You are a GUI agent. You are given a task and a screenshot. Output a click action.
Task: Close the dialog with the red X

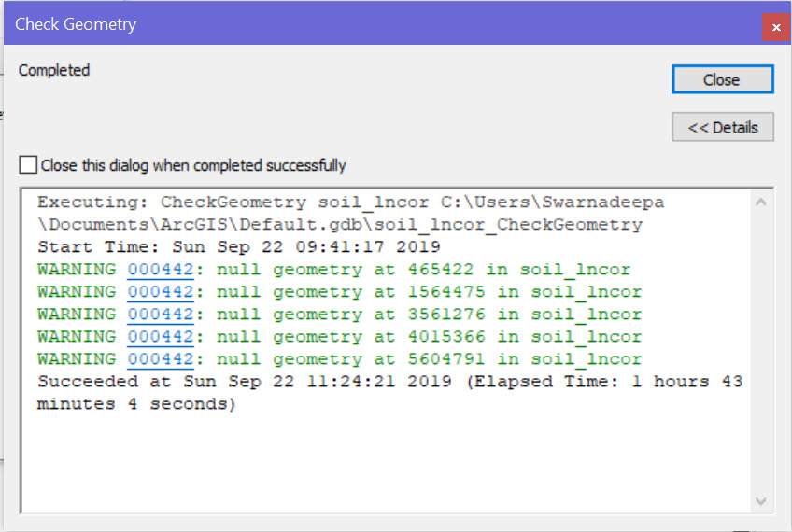click(775, 27)
